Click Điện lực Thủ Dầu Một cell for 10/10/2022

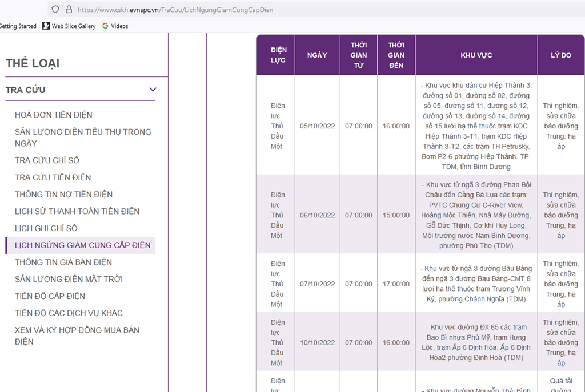277,342
